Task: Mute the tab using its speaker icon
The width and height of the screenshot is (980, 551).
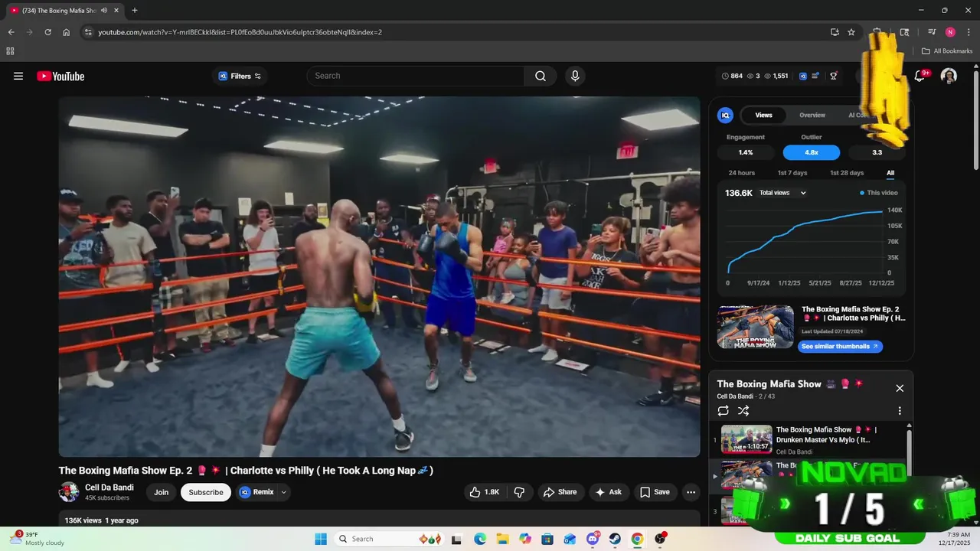Action: tap(103, 10)
